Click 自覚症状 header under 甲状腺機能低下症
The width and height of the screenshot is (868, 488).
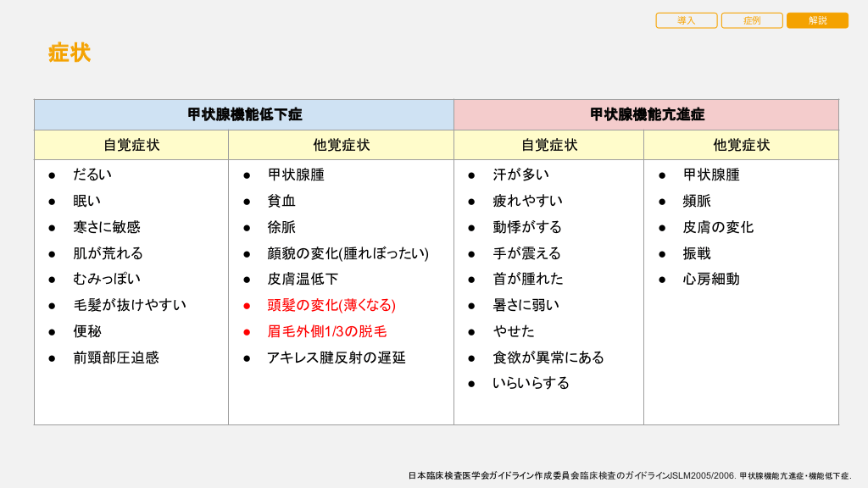pyautogui.click(x=131, y=145)
